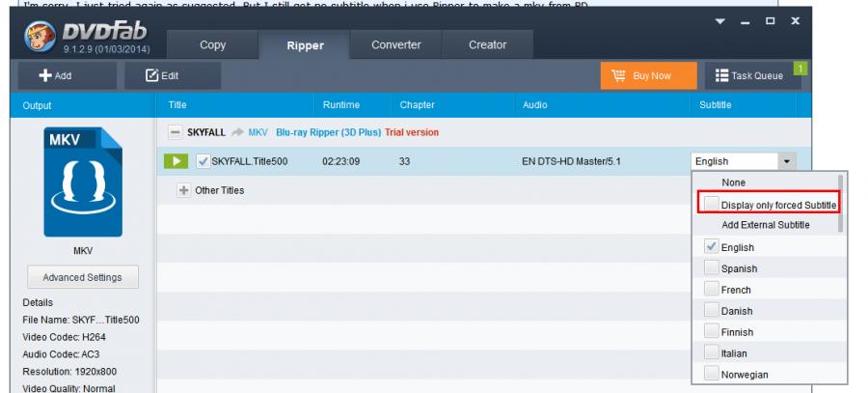
Task: Select Add External Subtitle from the list
Action: [x=765, y=225]
